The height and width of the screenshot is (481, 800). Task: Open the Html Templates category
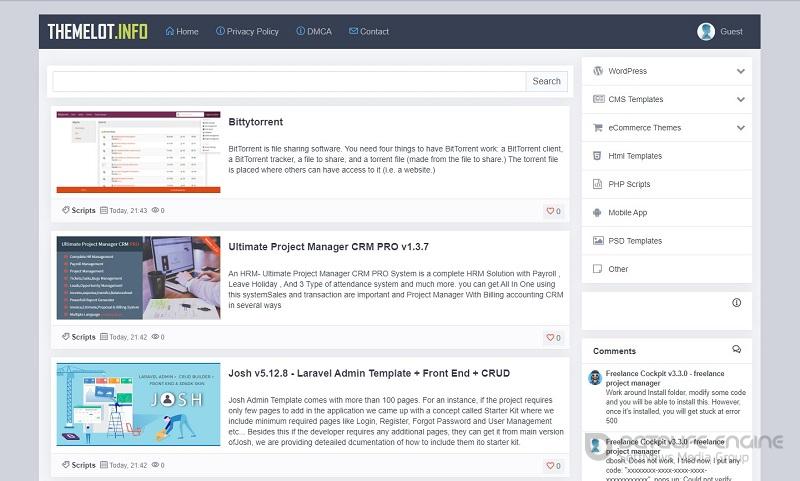coord(635,156)
